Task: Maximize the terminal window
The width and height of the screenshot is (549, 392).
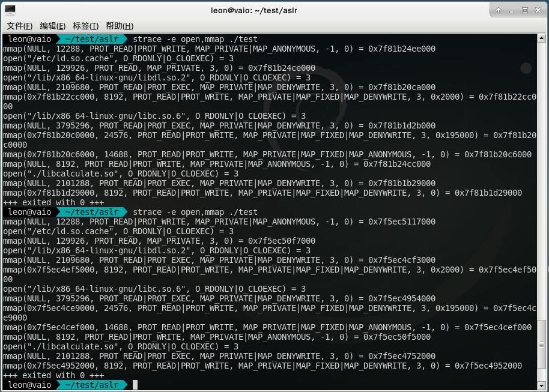Action: [525, 10]
